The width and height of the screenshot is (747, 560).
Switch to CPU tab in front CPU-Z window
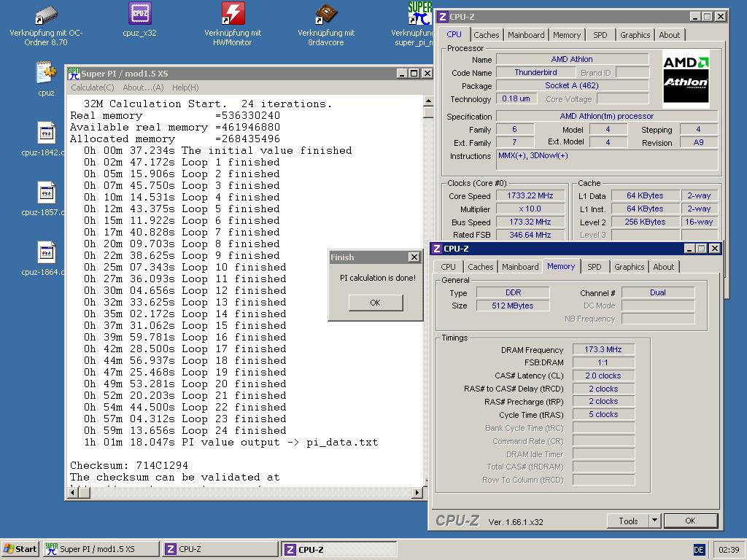point(448,267)
